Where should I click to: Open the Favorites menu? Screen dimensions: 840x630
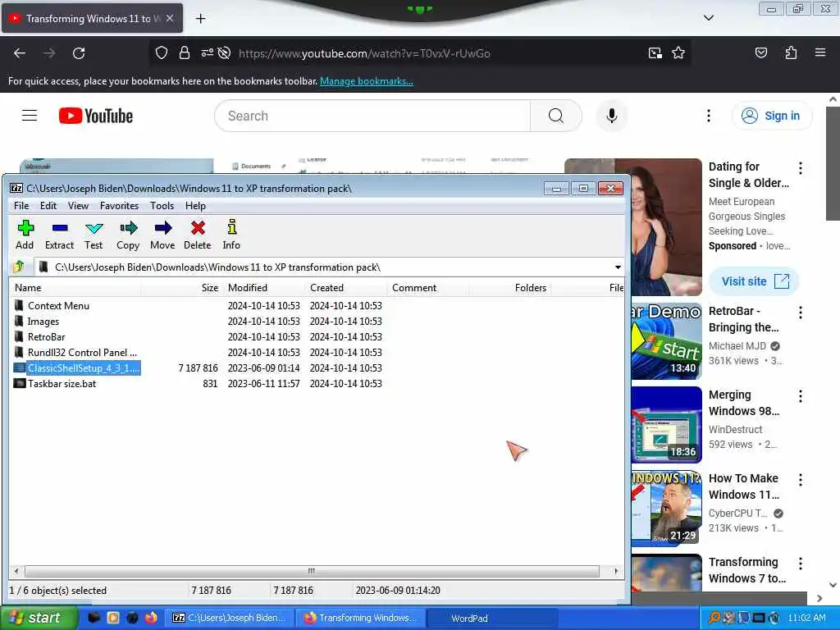119,206
